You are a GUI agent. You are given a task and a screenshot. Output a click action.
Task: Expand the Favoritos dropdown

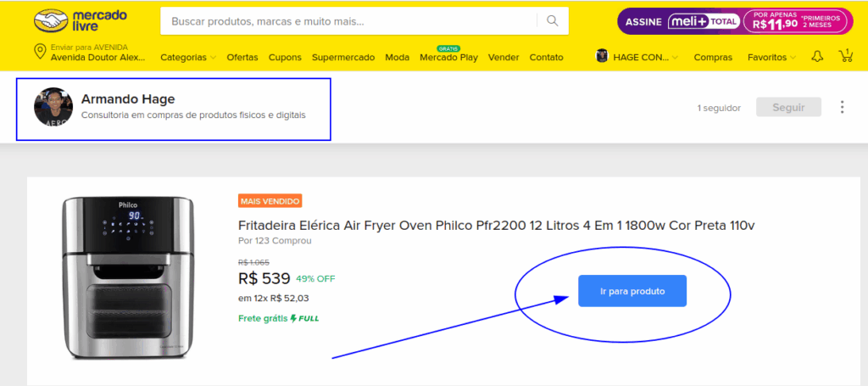click(771, 57)
